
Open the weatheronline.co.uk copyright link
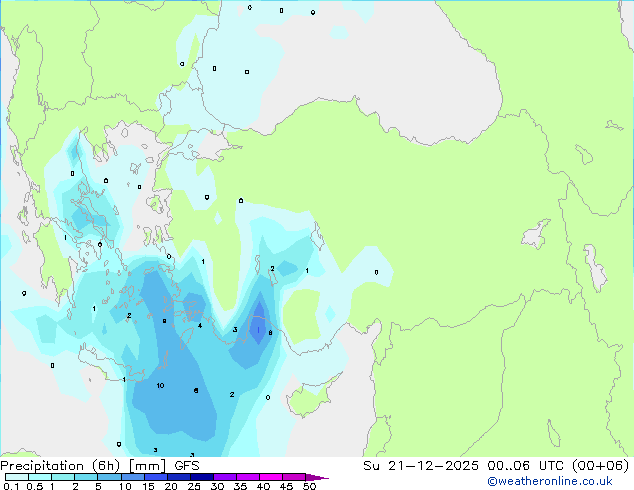pyautogui.click(x=549, y=481)
